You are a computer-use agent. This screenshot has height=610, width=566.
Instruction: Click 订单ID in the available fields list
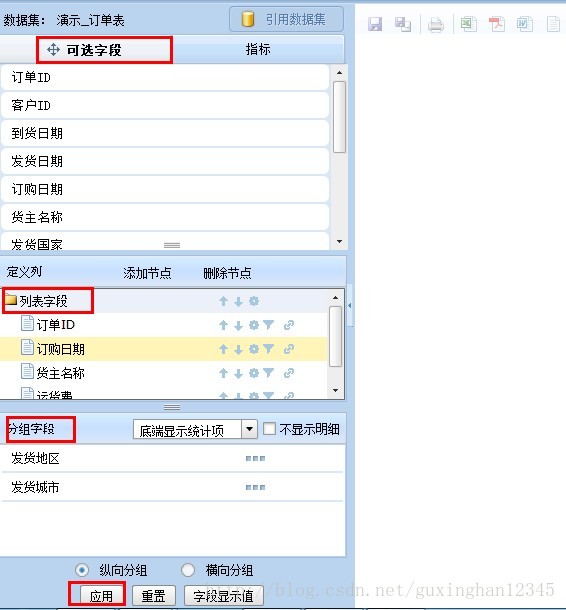click(165, 77)
